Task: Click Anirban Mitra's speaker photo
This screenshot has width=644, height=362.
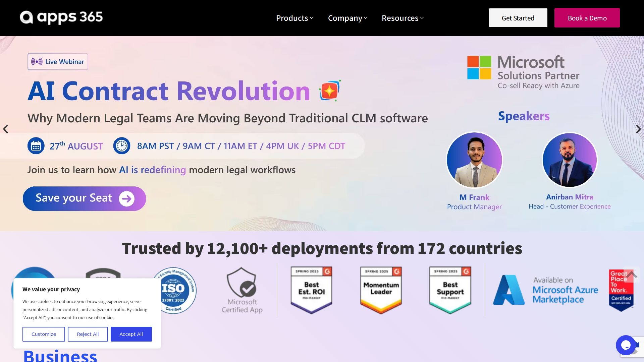Action: tap(570, 160)
